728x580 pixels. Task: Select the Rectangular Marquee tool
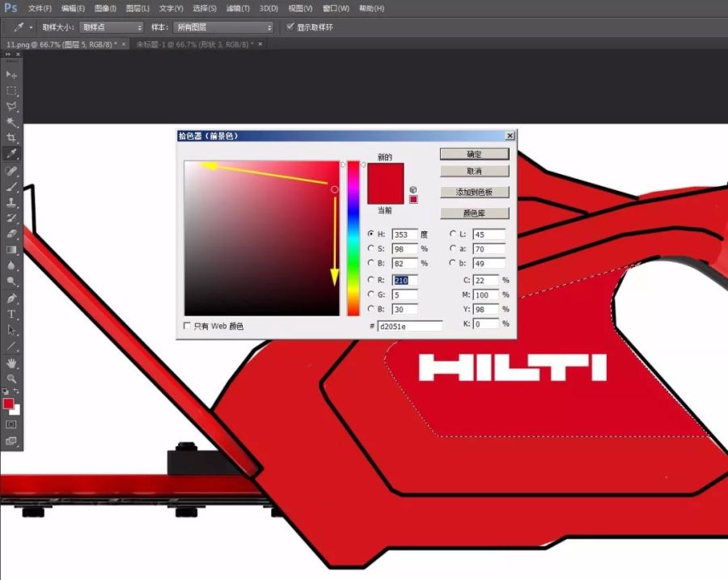click(11, 91)
